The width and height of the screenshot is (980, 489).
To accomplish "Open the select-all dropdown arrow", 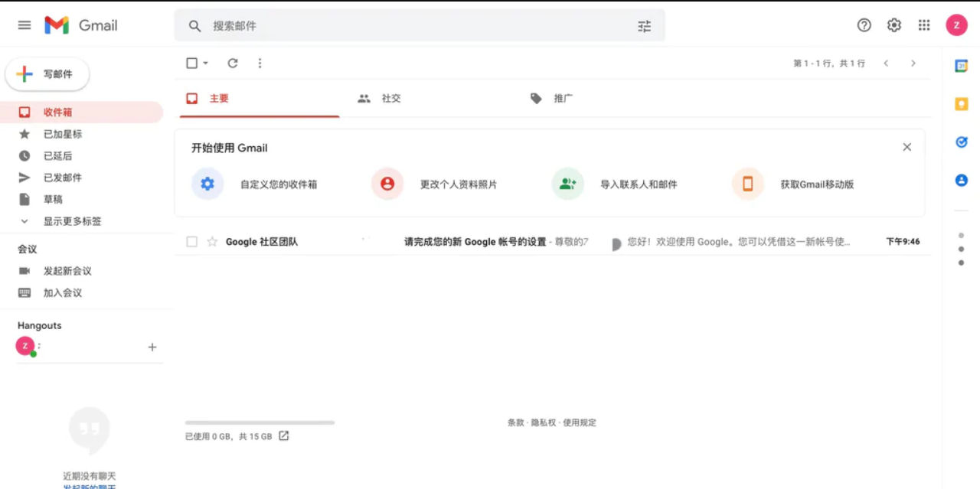I will 205,64.
